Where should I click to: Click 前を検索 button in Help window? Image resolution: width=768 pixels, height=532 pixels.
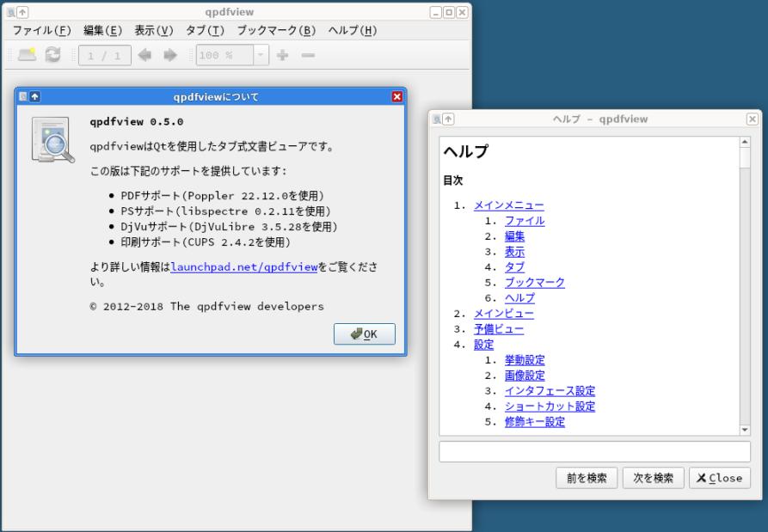pos(587,478)
